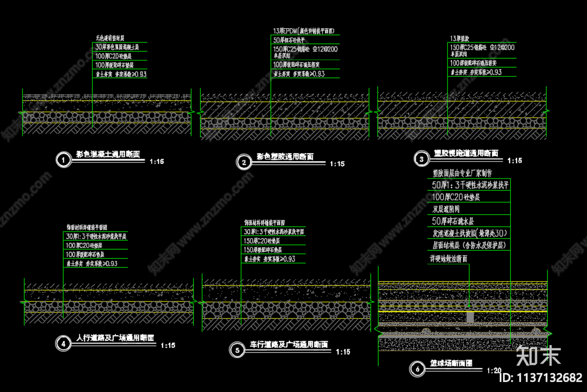The height and width of the screenshot is (392, 587).
Task: Click the numbered circle 3 detail marker
Action: 422,159
